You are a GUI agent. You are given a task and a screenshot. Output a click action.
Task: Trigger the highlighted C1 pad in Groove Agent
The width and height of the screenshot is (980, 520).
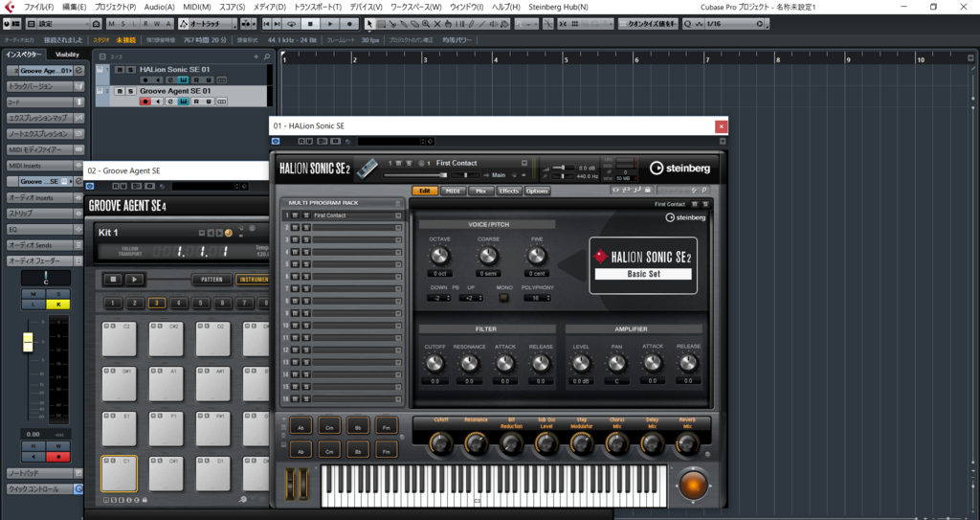tap(120, 474)
